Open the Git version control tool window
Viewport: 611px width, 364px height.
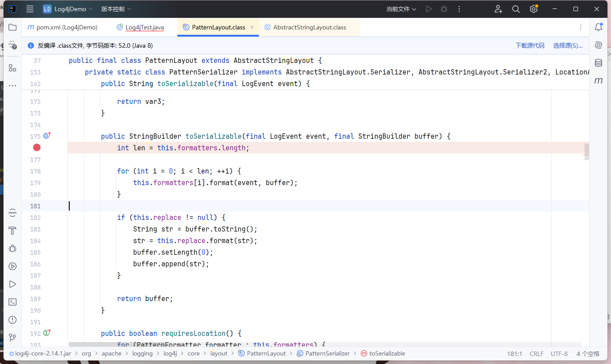pyautogui.click(x=13, y=338)
